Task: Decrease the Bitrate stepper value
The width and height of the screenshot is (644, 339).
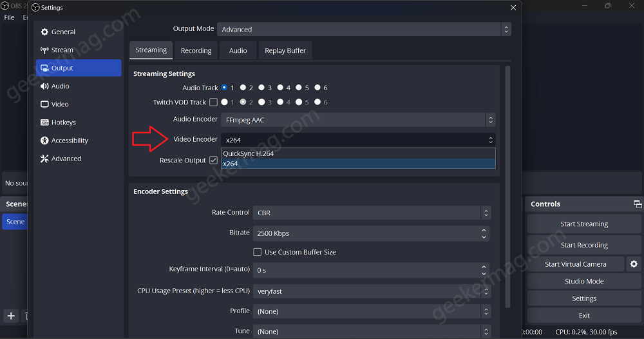Action: pos(484,237)
